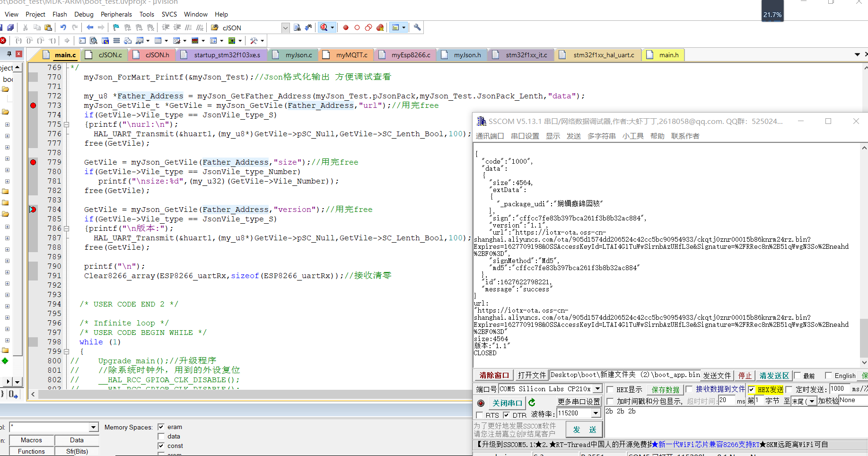Show the Symbols Window icon
Viewport: 868px width, 456px height.
click(105, 41)
